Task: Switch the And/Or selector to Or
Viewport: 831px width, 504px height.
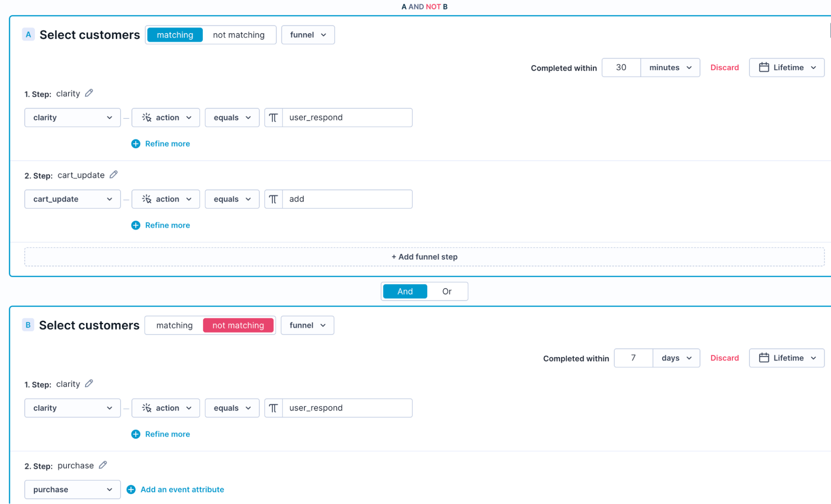Action: [x=446, y=291]
